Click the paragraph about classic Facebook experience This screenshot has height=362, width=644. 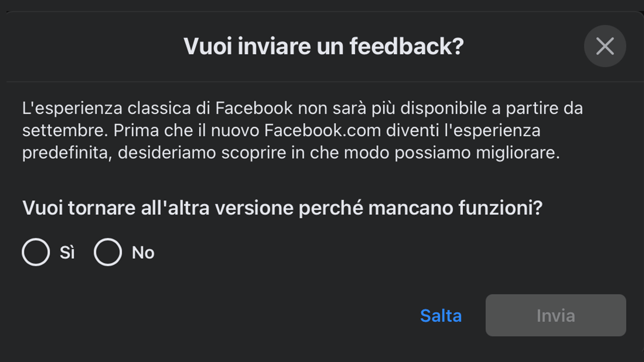pos(302,131)
